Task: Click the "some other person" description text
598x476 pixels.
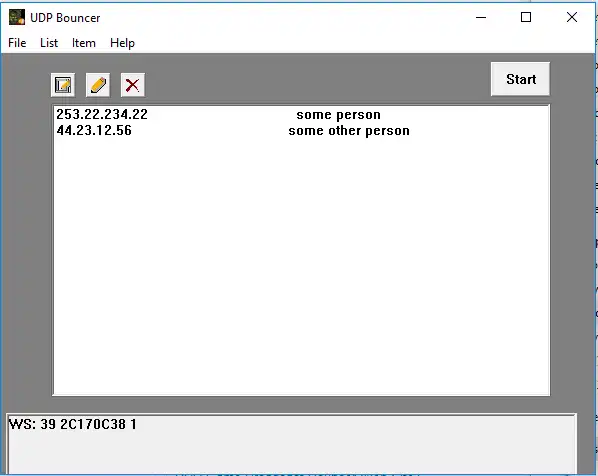Action: pos(349,130)
